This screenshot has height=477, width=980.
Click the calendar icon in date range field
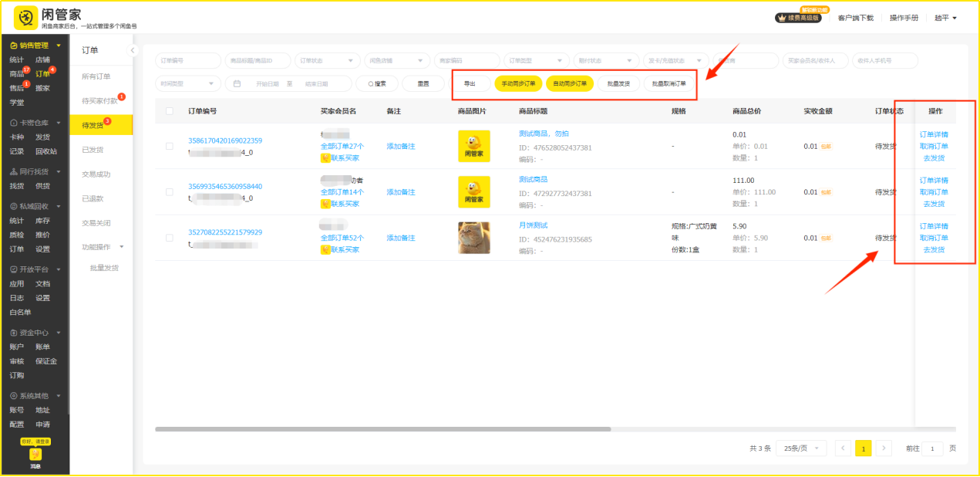[237, 83]
